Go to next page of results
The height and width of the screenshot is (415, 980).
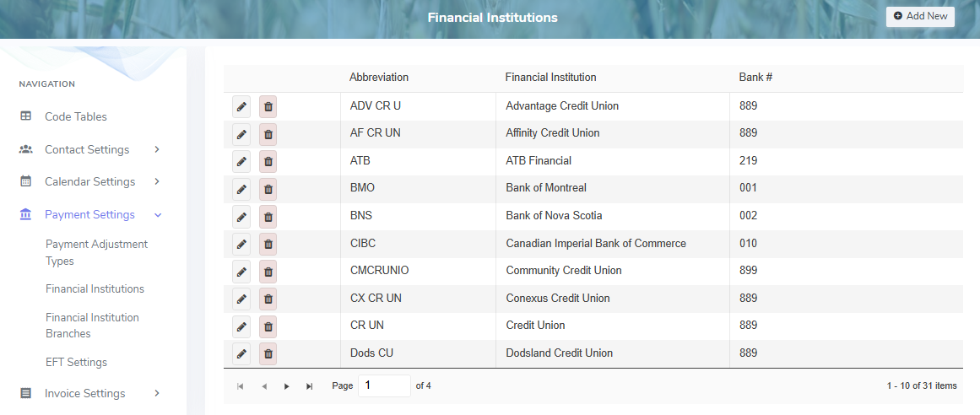pyautogui.click(x=287, y=386)
